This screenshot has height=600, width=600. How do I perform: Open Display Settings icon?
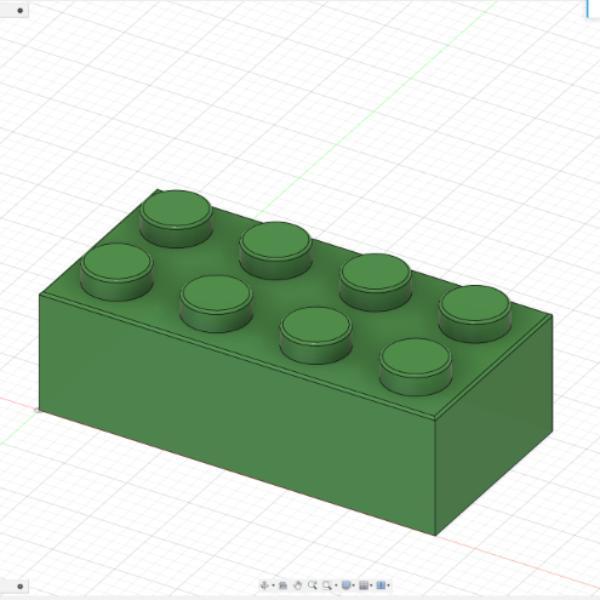346,585
